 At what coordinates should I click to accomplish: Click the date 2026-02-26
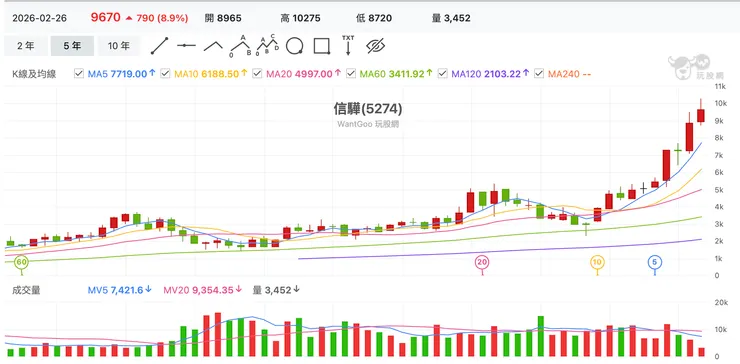click(x=40, y=18)
